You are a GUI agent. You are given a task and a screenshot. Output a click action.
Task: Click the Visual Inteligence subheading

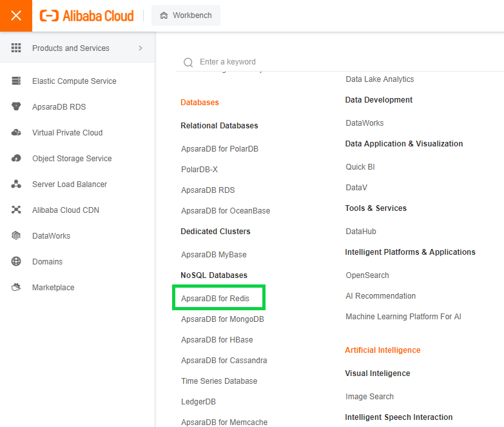pos(378,373)
